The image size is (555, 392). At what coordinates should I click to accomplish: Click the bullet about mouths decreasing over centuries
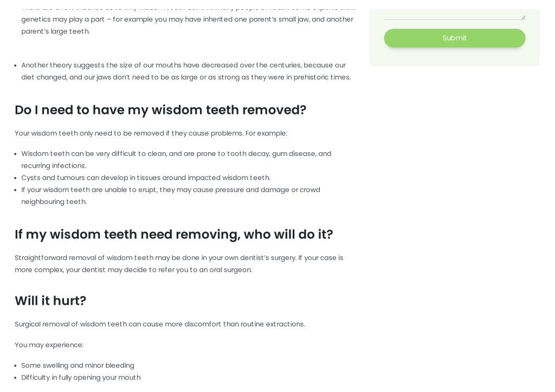pyautogui.click(x=186, y=71)
